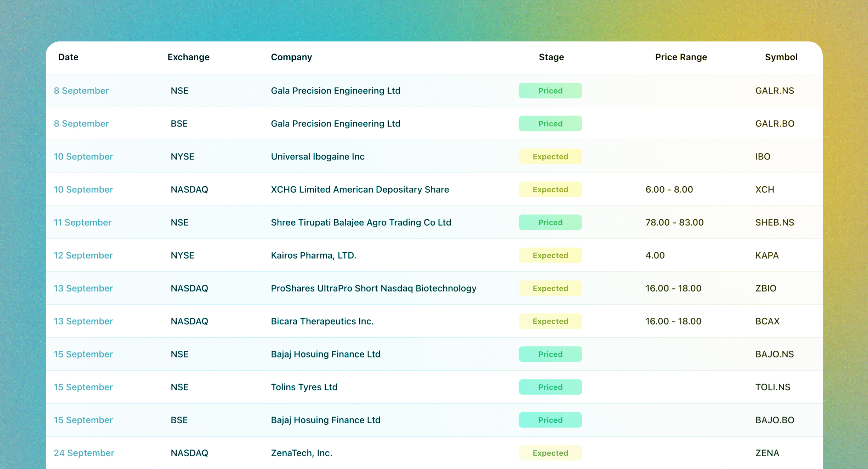This screenshot has height=469, width=868.
Task: Click Expected badge for Bicara Therapeutics
Action: coord(550,321)
